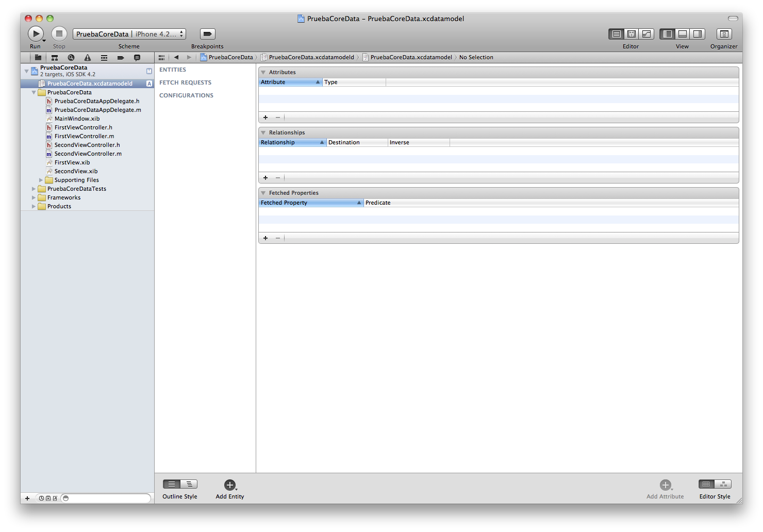Add a new fetched property with plus
Viewport: 763px width, 532px height.
tap(266, 239)
